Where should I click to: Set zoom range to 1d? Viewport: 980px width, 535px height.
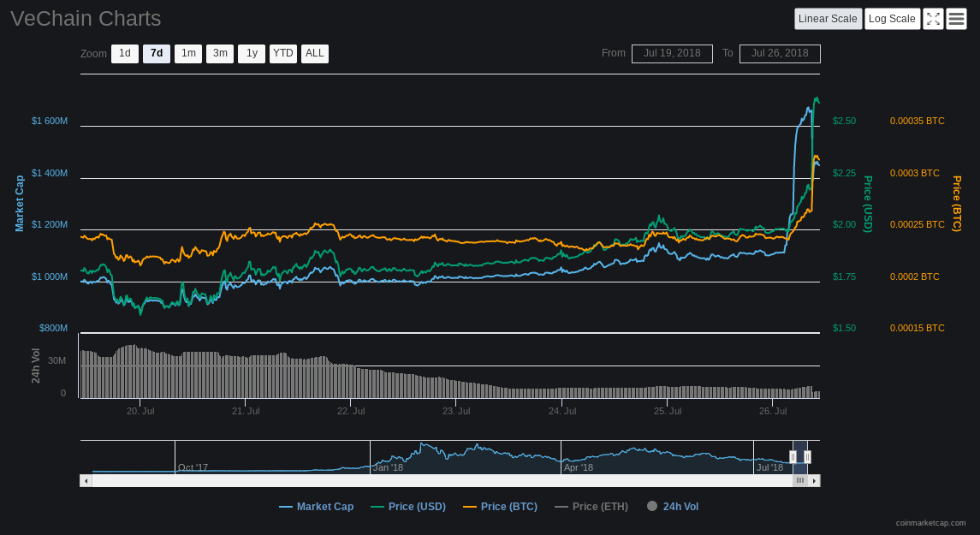[125, 54]
